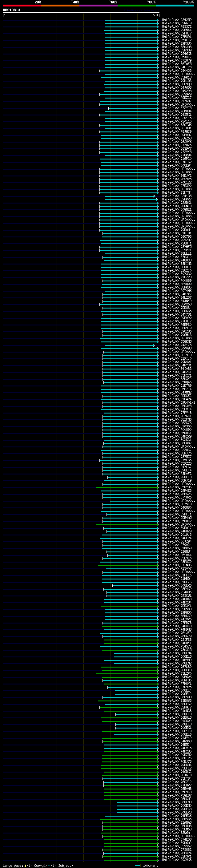Image resolution: width=197 pixels, height=868 pixels.
Task: Click the cyan ~100% identity legend segment
Action: 175,6
